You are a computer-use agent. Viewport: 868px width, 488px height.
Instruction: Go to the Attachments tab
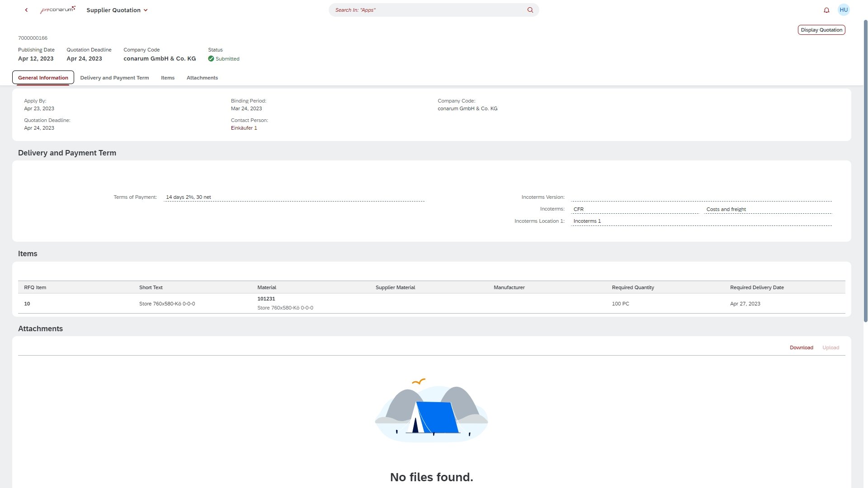(x=202, y=78)
